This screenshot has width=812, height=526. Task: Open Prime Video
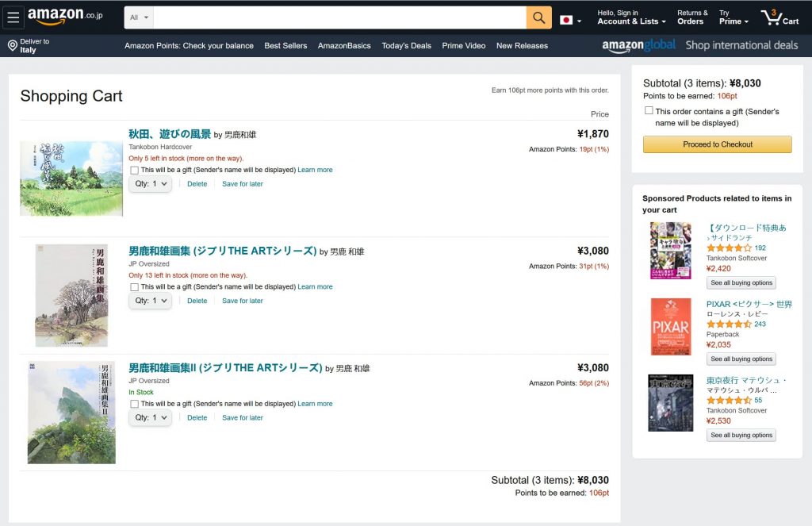pyautogui.click(x=463, y=45)
